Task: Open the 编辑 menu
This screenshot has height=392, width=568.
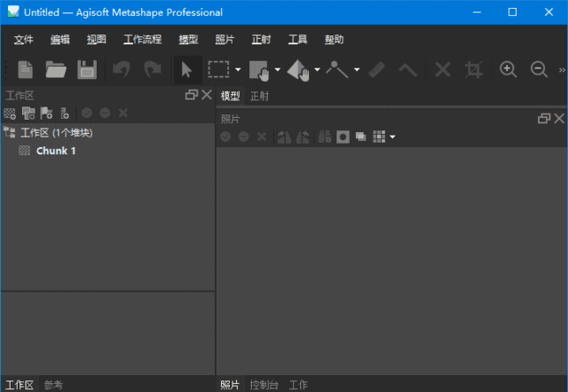Action: [x=59, y=39]
